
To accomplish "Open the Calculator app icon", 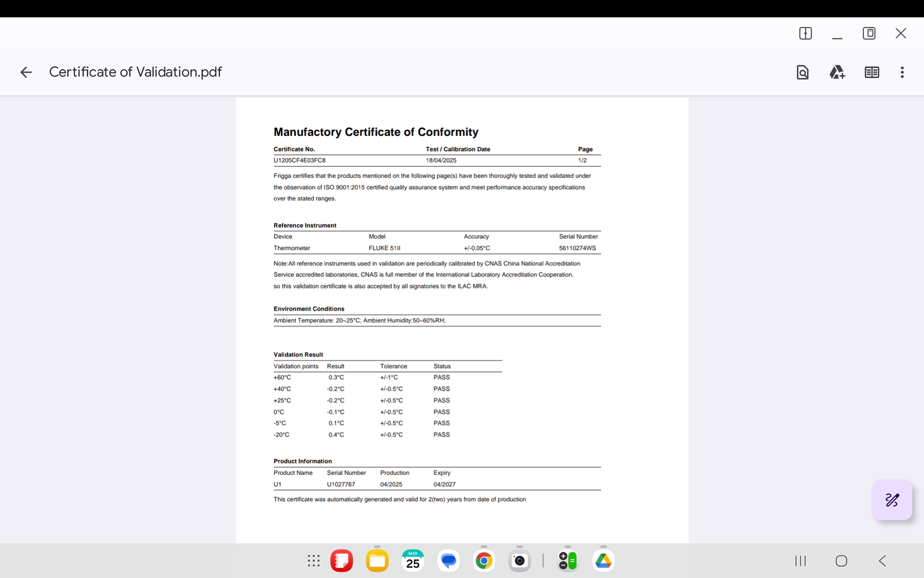I will [568, 561].
